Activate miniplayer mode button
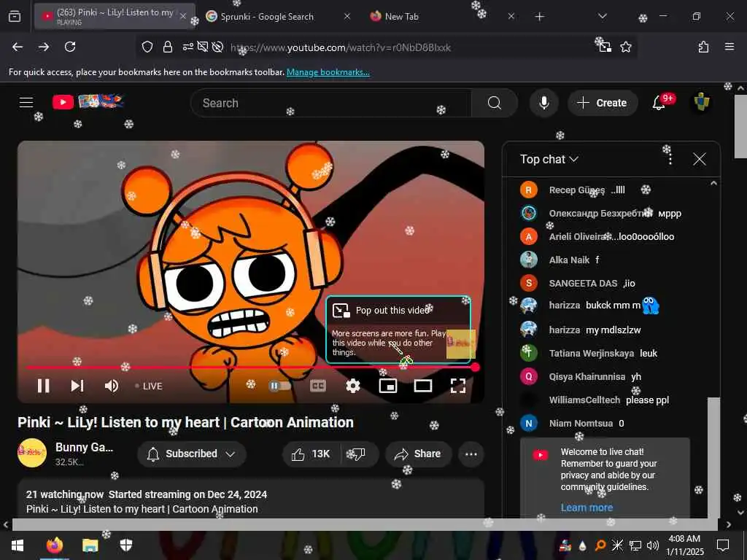 (x=388, y=386)
